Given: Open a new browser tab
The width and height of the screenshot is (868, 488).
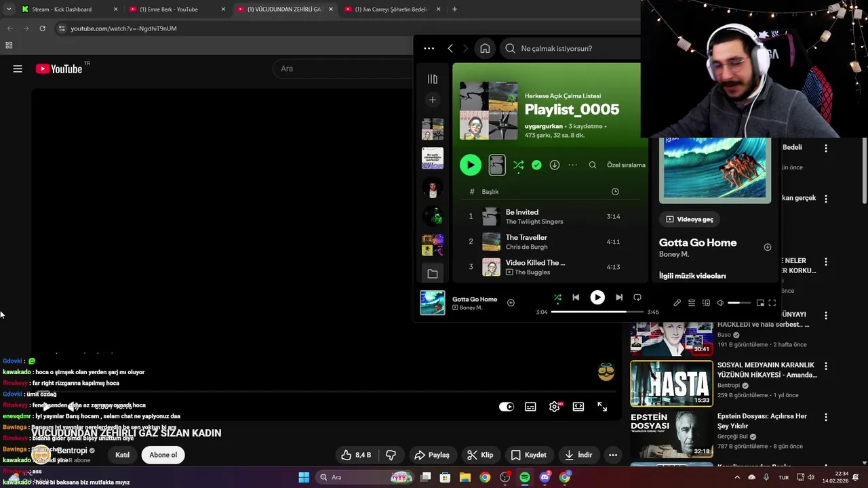Looking at the screenshot, I should 454,9.
